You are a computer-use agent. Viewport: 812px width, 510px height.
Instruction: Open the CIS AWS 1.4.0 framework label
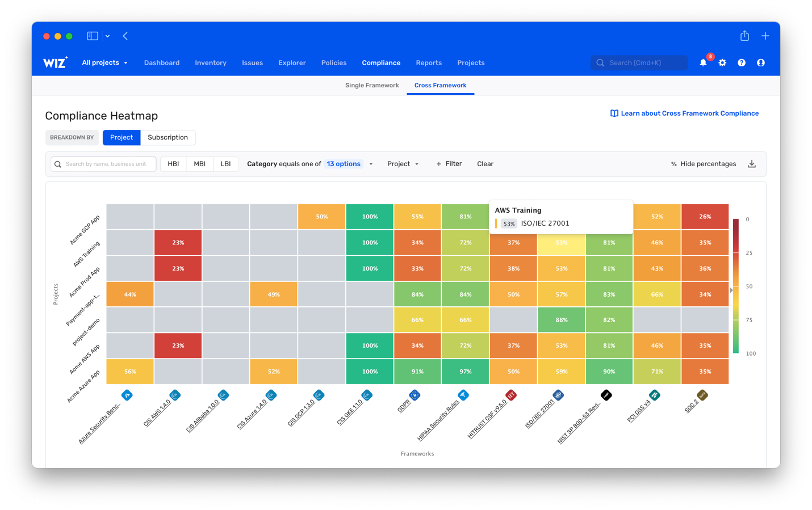(157, 414)
